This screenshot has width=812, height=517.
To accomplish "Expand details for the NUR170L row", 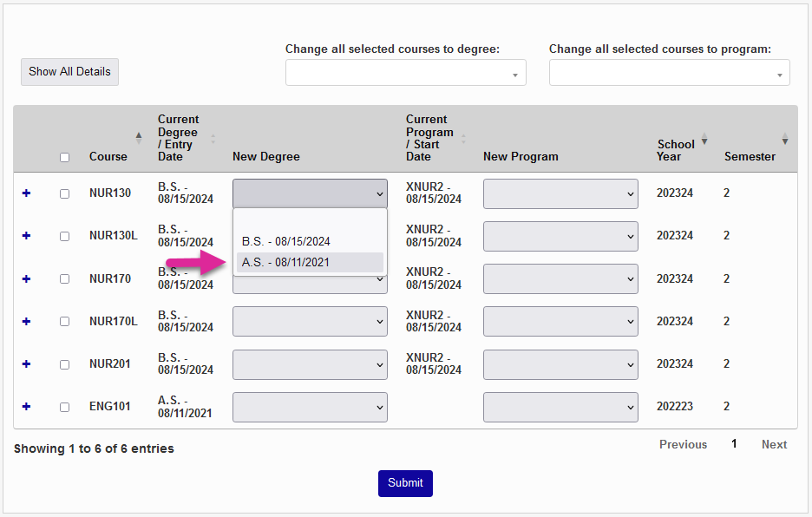I will (25, 321).
